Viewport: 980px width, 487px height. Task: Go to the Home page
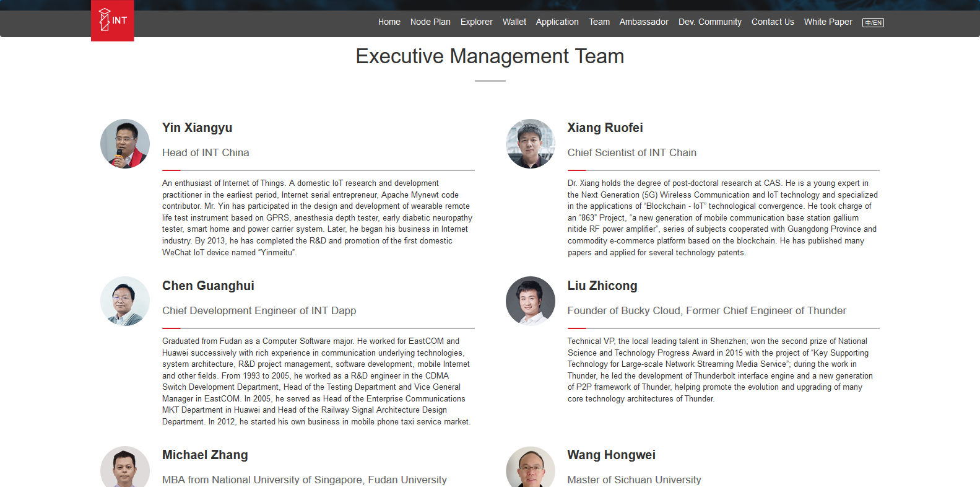tap(389, 22)
